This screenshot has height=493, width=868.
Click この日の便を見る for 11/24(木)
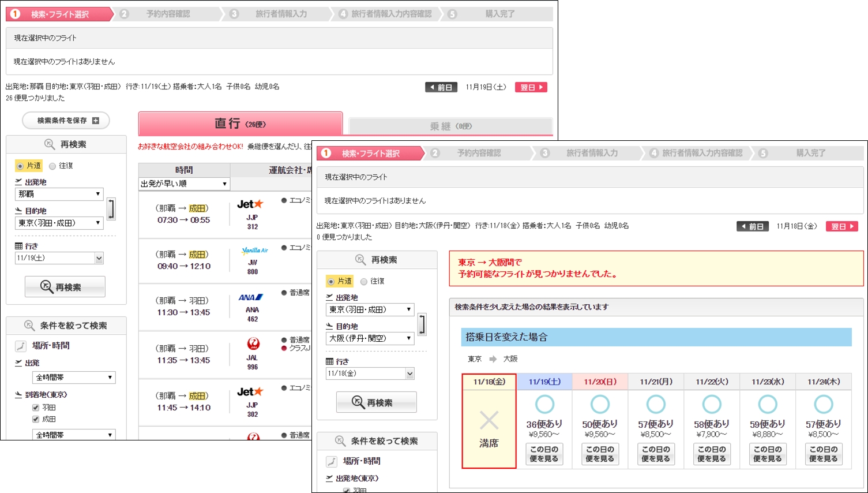click(824, 454)
